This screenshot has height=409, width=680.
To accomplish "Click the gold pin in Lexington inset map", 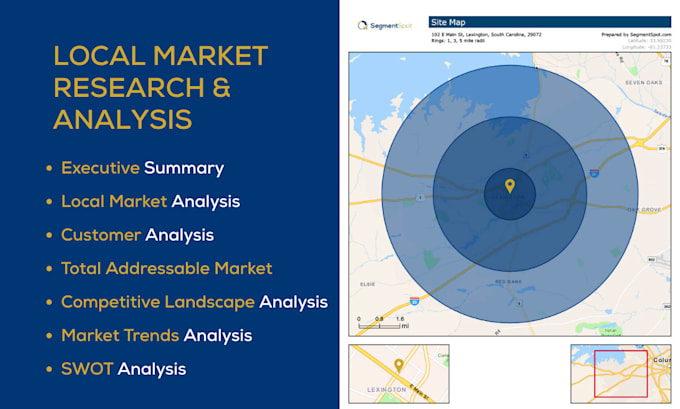I will (x=399, y=366).
